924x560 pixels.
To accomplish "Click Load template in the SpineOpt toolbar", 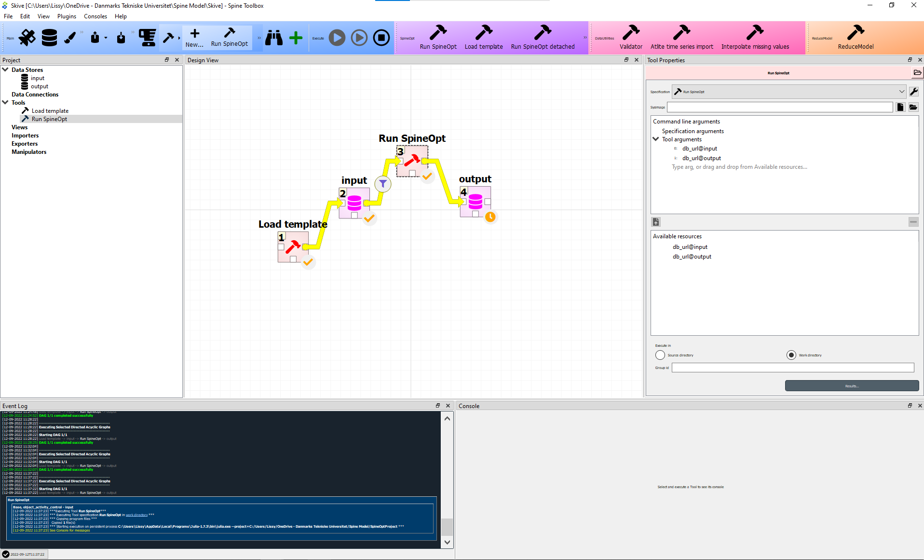I will pos(484,38).
